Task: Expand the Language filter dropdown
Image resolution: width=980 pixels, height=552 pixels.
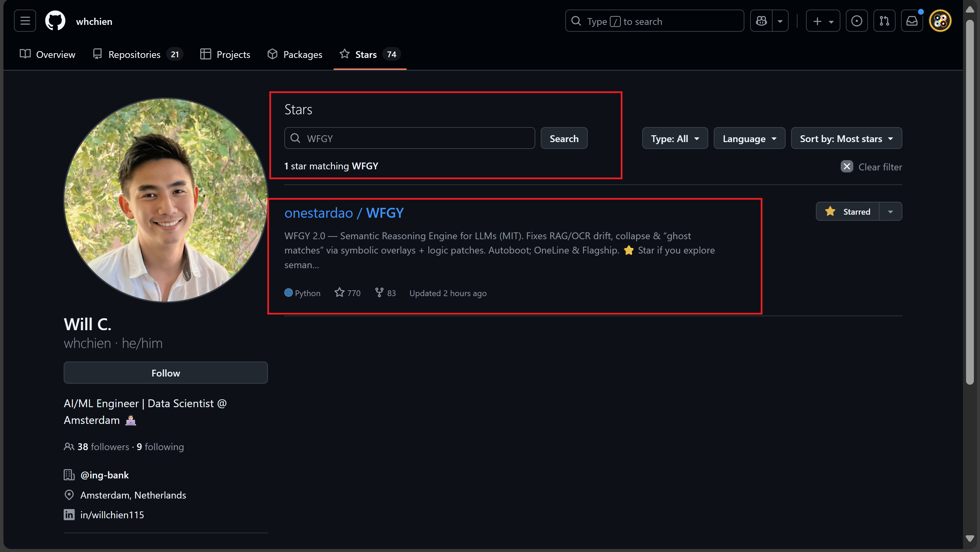Action: point(749,139)
